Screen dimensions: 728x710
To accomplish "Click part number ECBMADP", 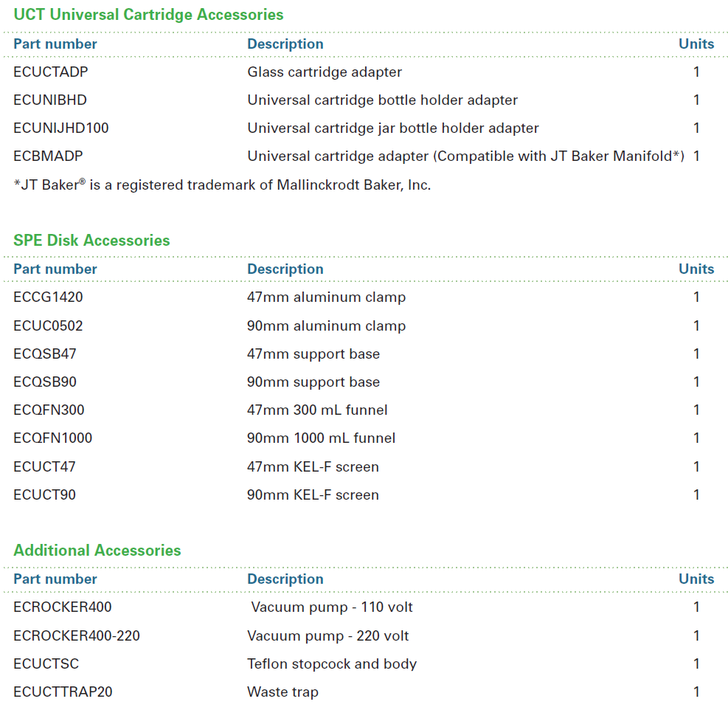I will coord(48,156).
